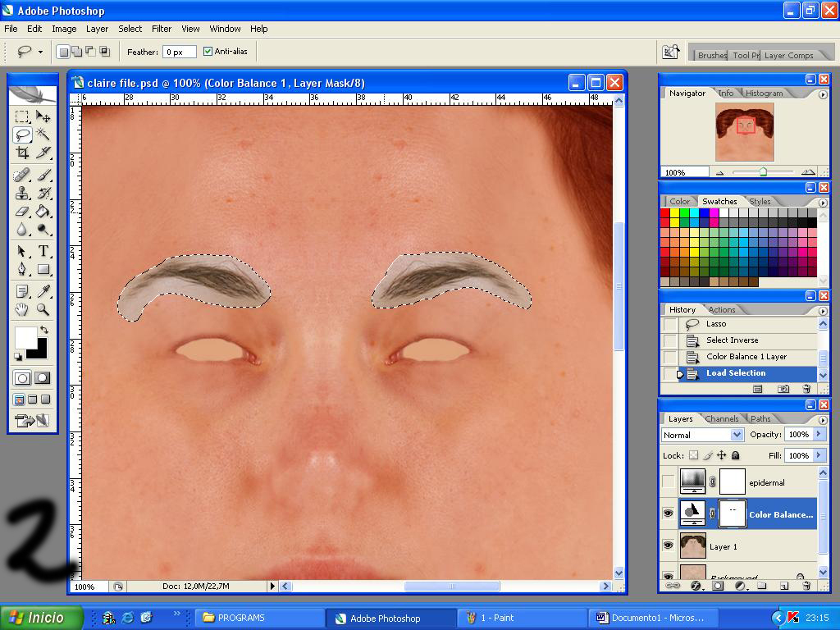This screenshot has height=630, width=840.
Task: Open status bar info arrow menu
Action: point(272,586)
